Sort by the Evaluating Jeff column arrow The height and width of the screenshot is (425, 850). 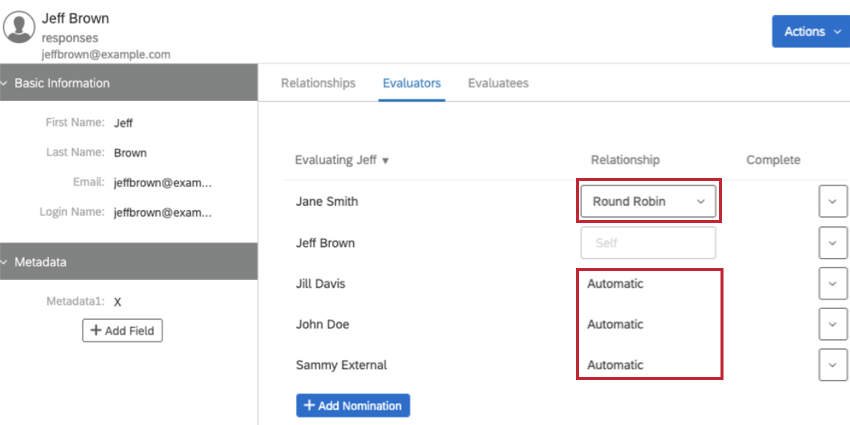[x=385, y=161]
